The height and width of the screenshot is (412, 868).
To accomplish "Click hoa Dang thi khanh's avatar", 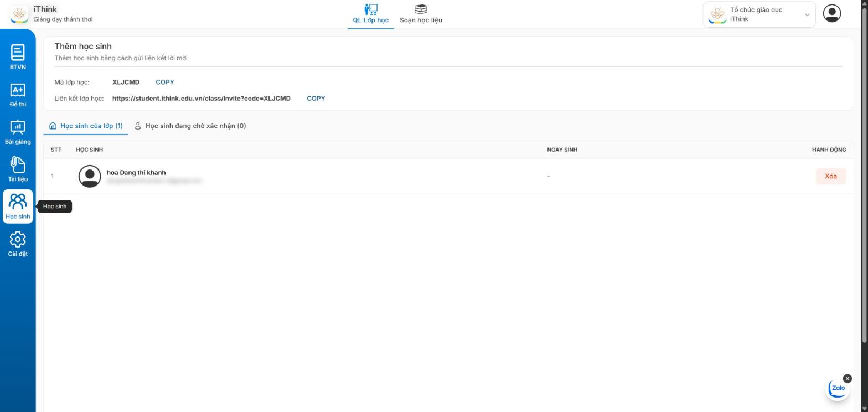I will 90,176.
